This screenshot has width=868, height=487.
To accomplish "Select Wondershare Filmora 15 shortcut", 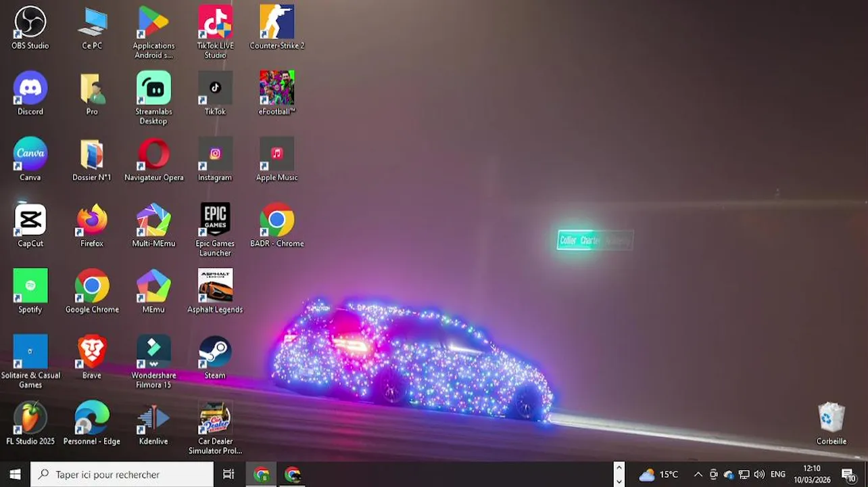I will coord(153,362).
